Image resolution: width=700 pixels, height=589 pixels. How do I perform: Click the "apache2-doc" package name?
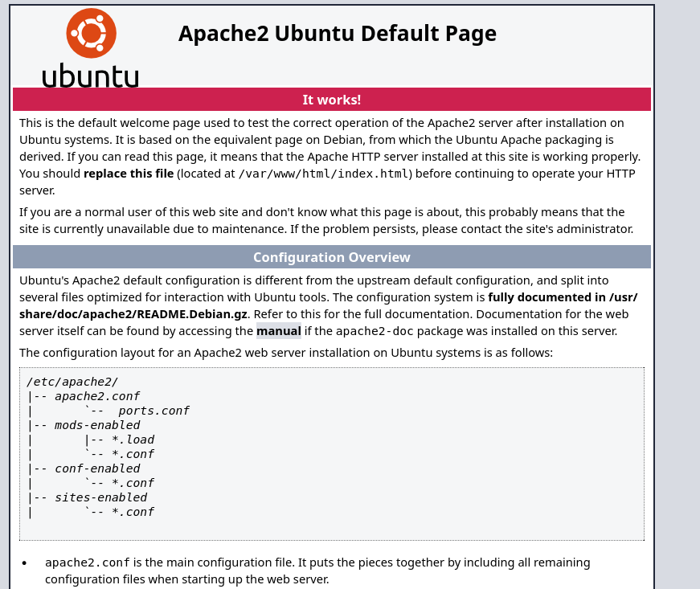coord(375,331)
